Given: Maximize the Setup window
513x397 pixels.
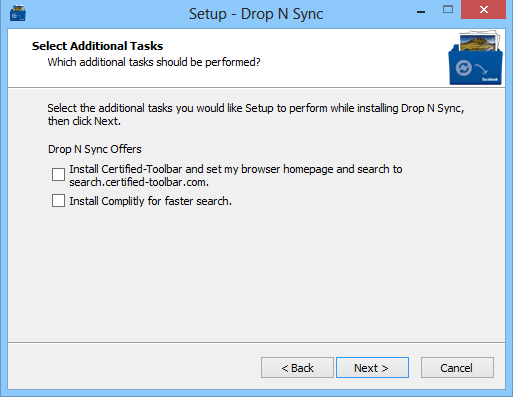Looking at the screenshot, I should 448,10.
